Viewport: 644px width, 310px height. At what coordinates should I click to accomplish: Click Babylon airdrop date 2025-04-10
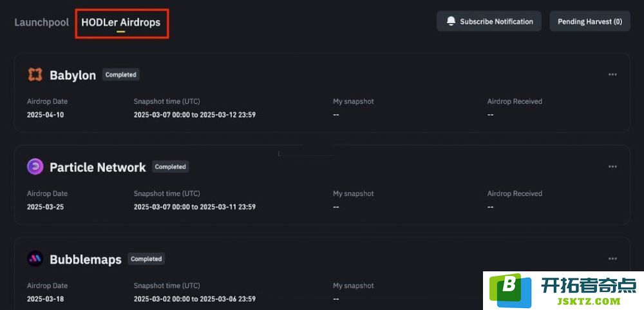click(45, 115)
